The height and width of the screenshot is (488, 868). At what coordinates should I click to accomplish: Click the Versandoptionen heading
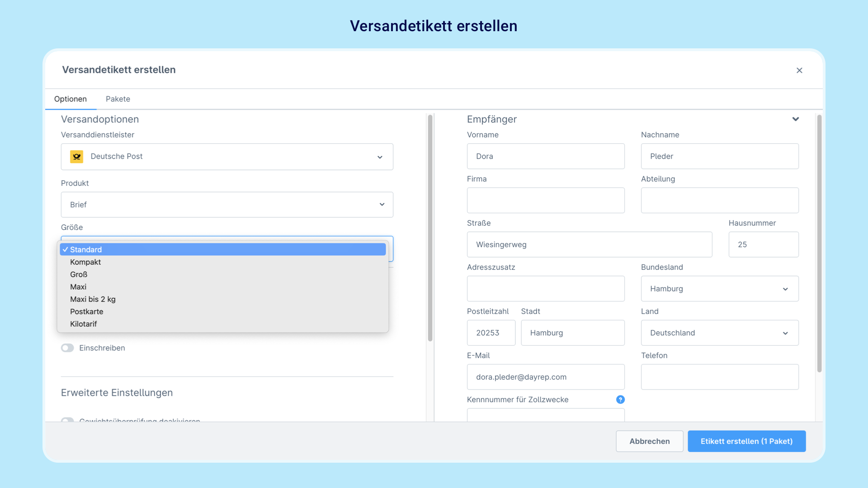(100, 119)
